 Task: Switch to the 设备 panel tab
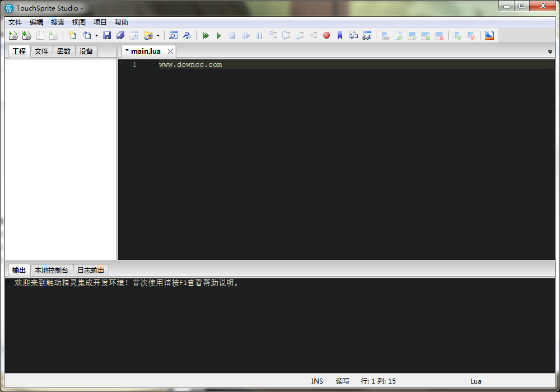pyautogui.click(x=86, y=52)
